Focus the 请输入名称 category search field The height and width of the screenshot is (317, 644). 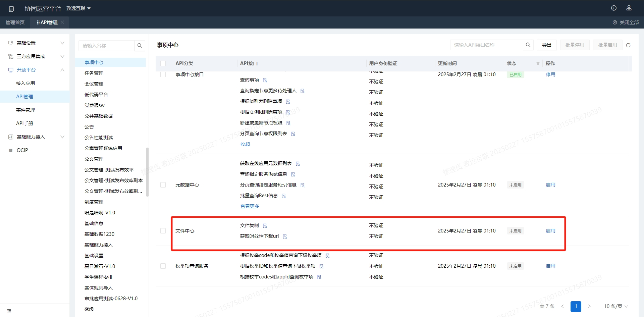pyautogui.click(x=107, y=46)
